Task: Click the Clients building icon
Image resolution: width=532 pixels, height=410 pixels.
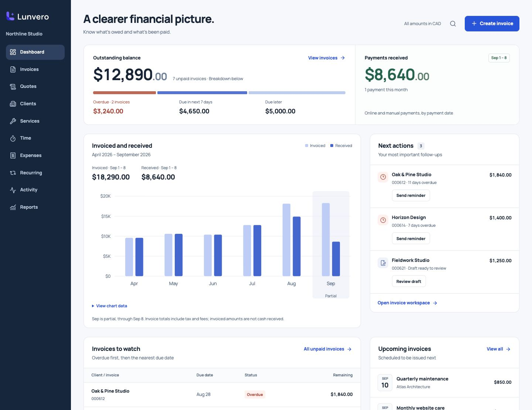Action: (13, 104)
